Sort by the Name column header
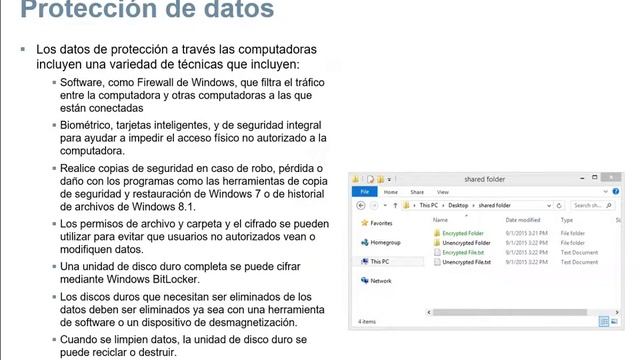640x360 pixels. [440, 220]
